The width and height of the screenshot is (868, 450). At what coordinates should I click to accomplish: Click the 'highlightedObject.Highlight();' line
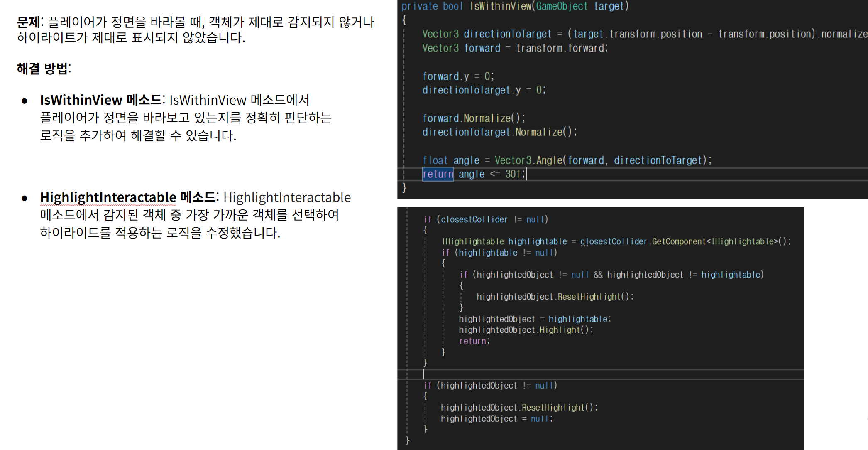pos(526,330)
